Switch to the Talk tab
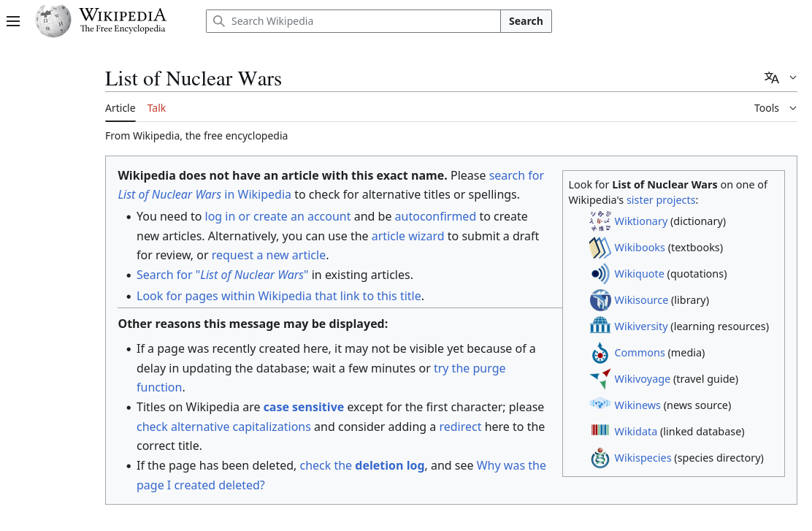The height and width of the screenshot is (531, 812). point(156,108)
